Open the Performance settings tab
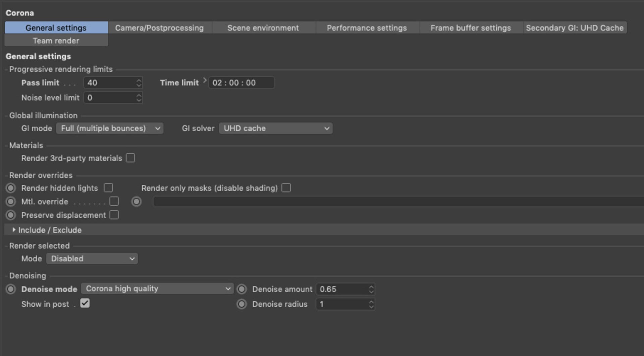 367,28
